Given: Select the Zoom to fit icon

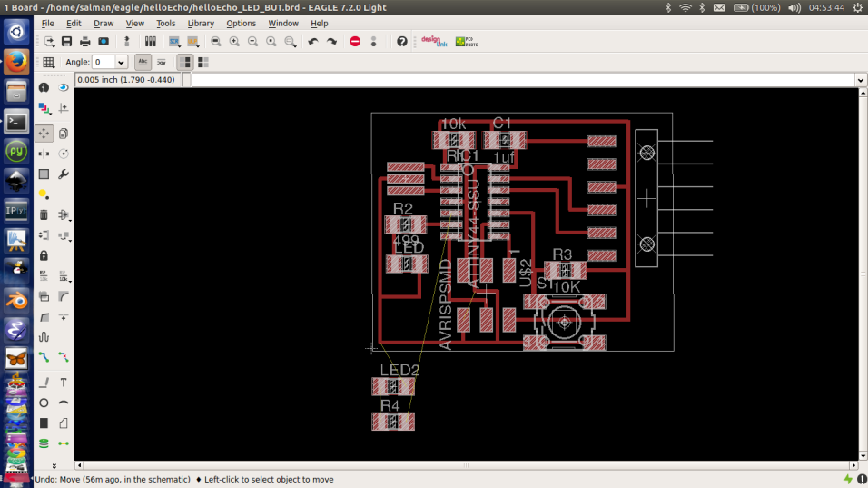Looking at the screenshot, I should pos(216,42).
